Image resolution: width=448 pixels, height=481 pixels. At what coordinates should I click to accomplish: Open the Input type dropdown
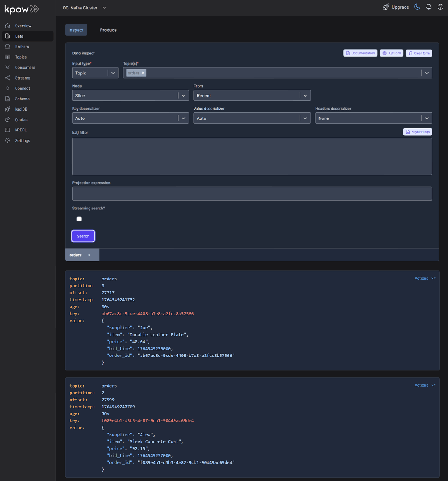[x=95, y=73]
